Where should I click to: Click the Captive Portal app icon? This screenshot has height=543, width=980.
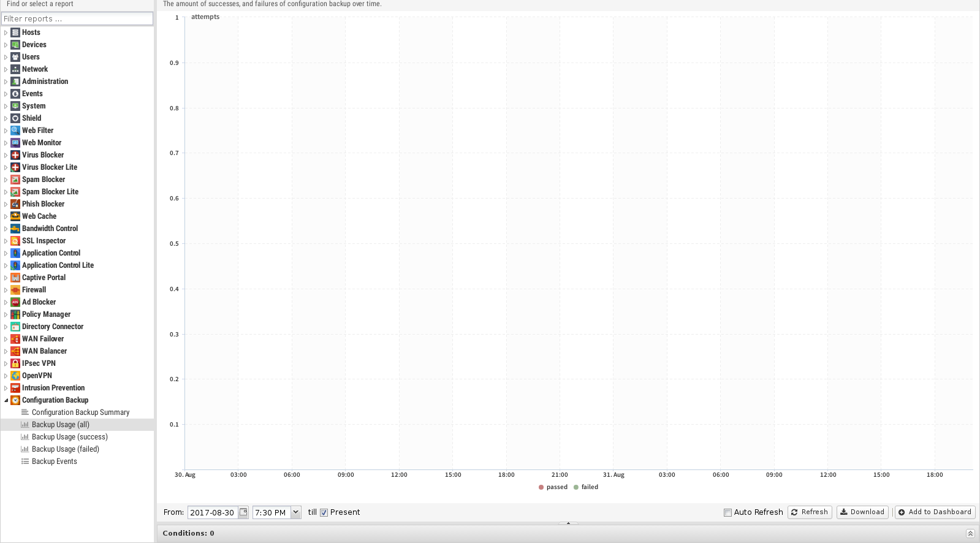15,278
